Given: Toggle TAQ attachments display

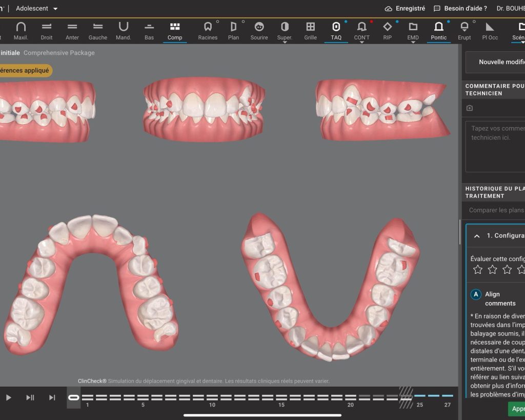Looking at the screenshot, I should coord(336,31).
